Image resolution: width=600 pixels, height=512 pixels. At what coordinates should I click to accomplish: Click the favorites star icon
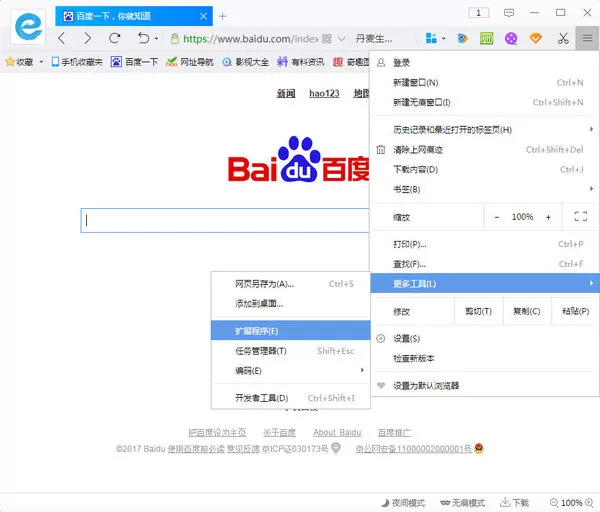(10, 61)
